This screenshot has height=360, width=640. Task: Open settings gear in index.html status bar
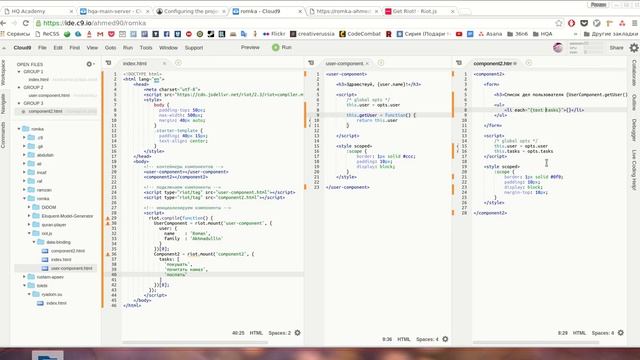click(x=298, y=333)
